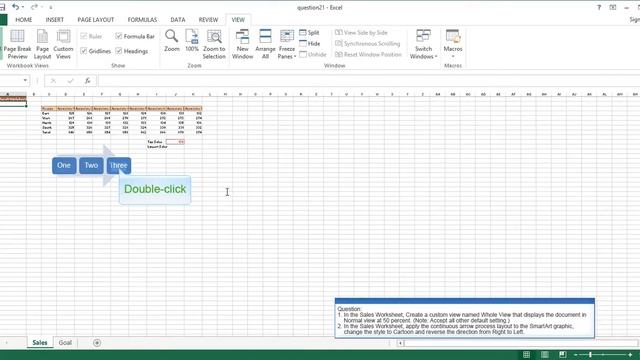The height and width of the screenshot is (360, 640).
Task: Click the Cancel formula icon
Action: tap(53, 81)
